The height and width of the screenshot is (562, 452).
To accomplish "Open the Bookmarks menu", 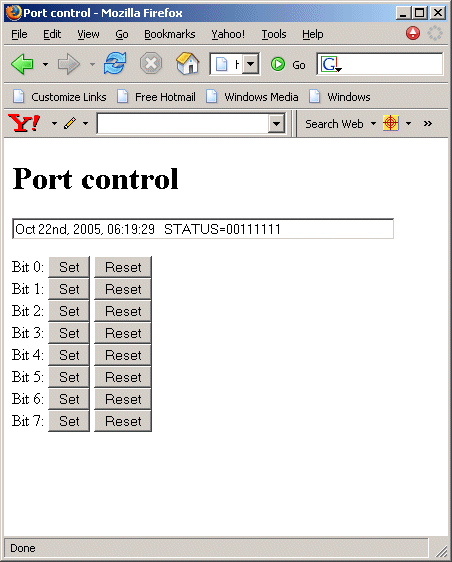I will point(170,34).
